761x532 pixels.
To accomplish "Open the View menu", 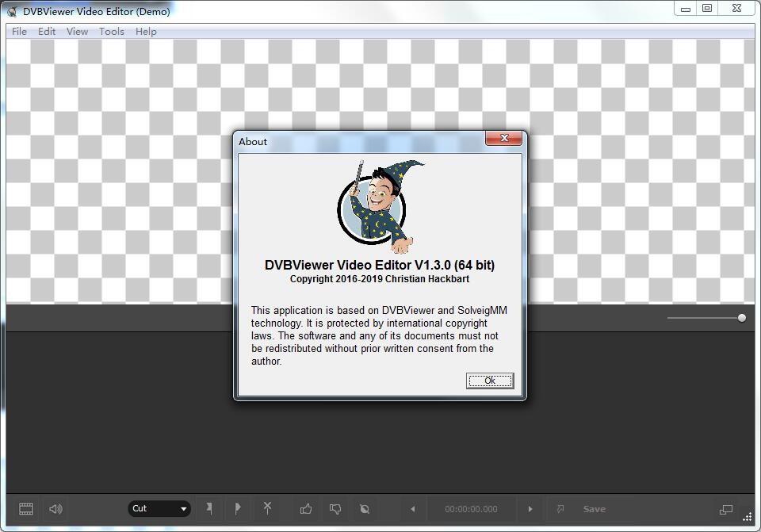I will tap(77, 32).
